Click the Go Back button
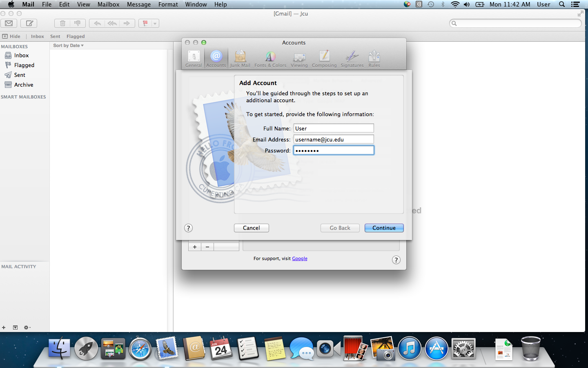The image size is (588, 368). tap(340, 228)
